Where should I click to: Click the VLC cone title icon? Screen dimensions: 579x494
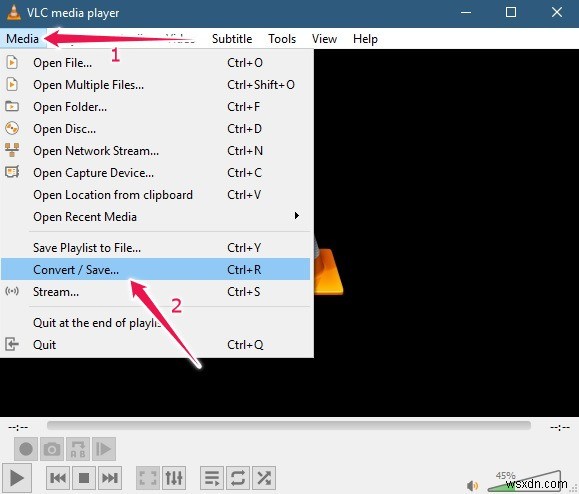[14, 12]
